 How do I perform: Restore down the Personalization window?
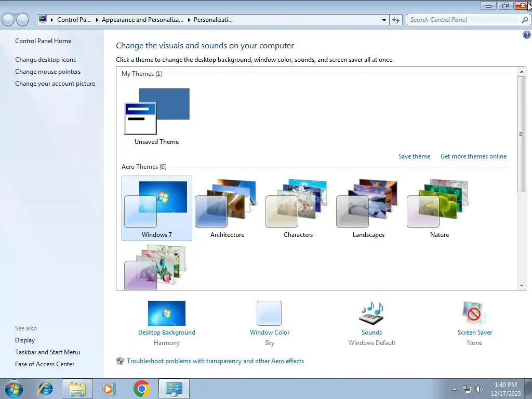pyautogui.click(x=506, y=5)
